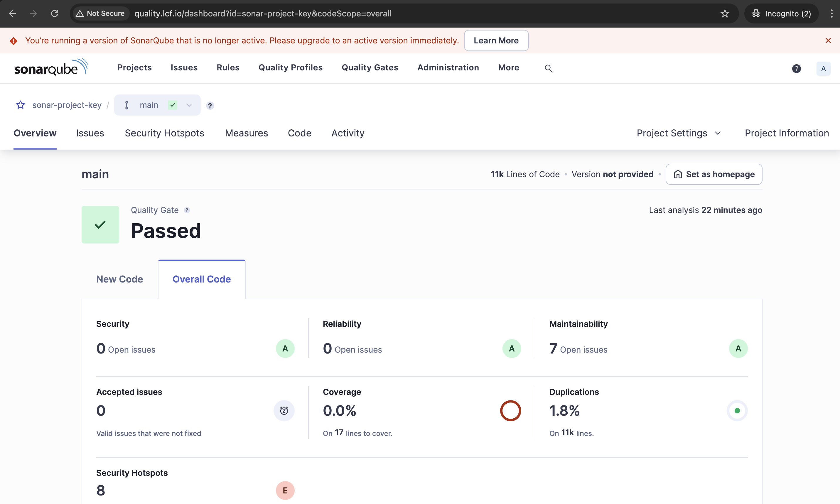Click Set as homepage button
The height and width of the screenshot is (504, 840).
pos(714,174)
